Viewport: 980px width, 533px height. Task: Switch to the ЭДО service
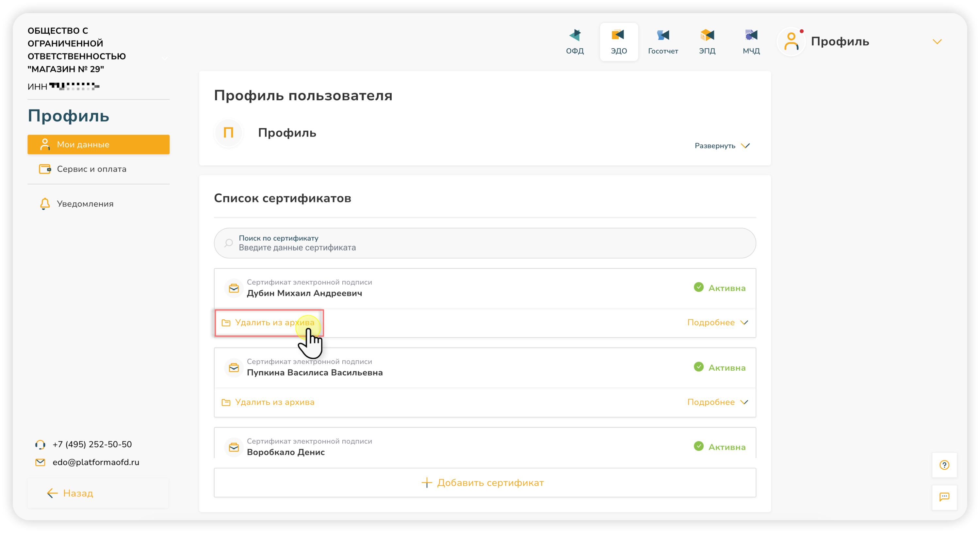(619, 41)
